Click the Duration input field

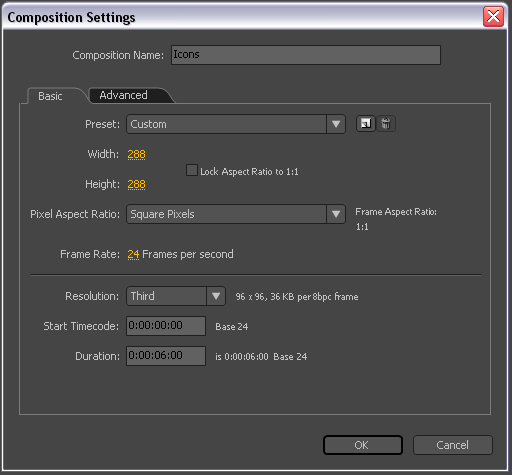pos(166,356)
